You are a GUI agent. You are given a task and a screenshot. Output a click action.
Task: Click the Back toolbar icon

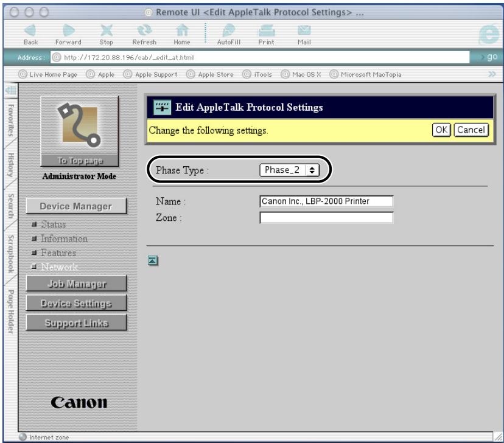(x=30, y=30)
